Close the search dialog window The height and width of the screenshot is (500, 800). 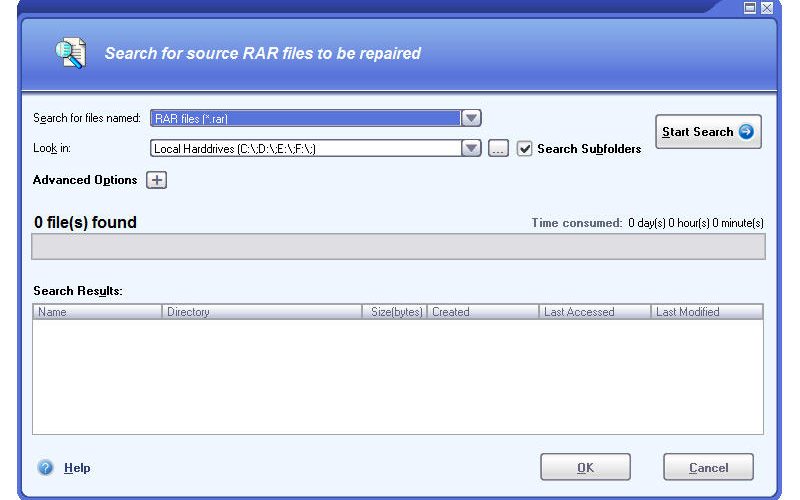767,7
